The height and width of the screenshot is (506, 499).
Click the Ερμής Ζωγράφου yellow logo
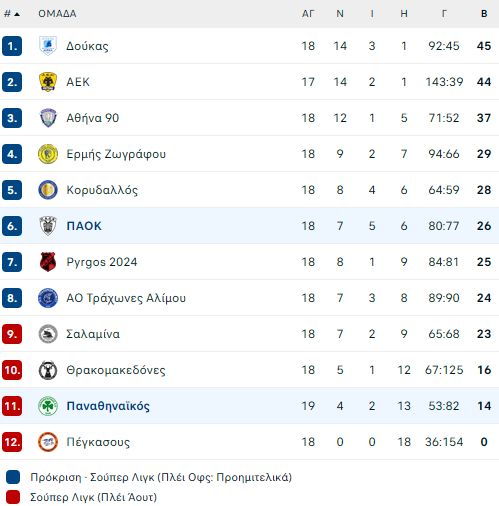point(48,154)
